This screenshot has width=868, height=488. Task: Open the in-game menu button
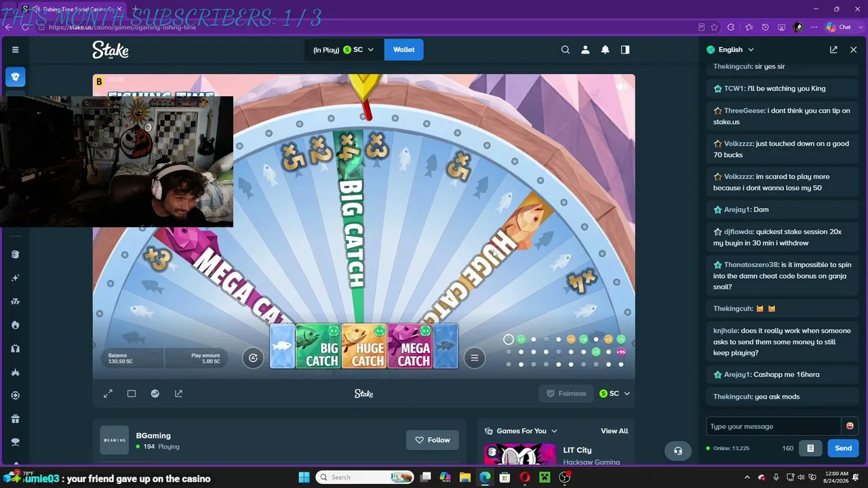click(x=475, y=358)
